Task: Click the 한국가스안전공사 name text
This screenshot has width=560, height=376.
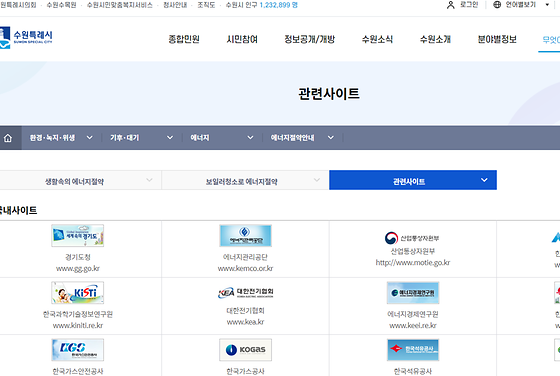Action: (78, 371)
